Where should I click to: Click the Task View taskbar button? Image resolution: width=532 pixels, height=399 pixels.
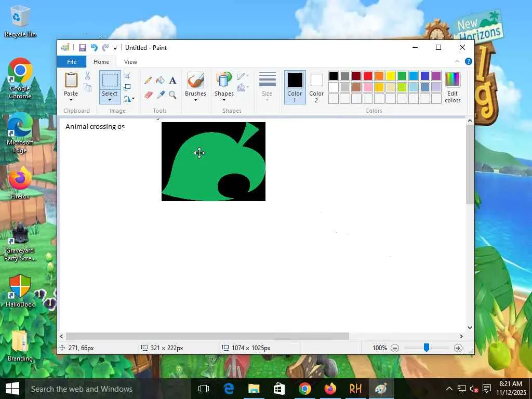coord(204,389)
